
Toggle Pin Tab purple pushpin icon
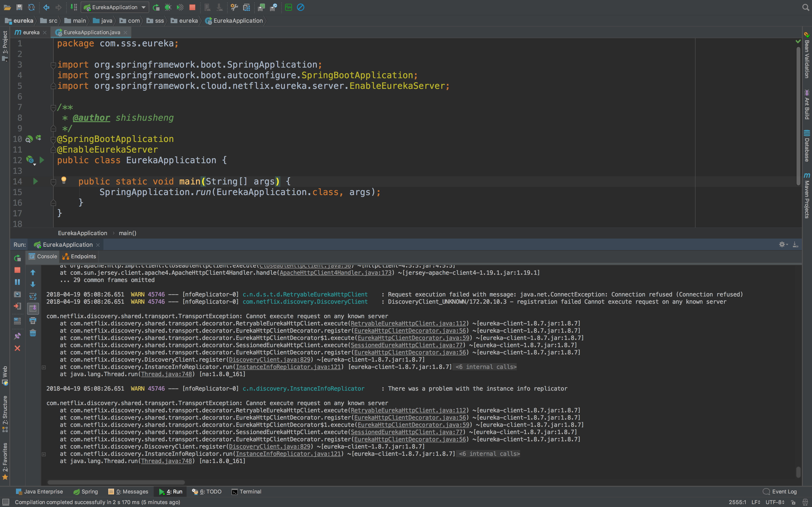(17, 336)
